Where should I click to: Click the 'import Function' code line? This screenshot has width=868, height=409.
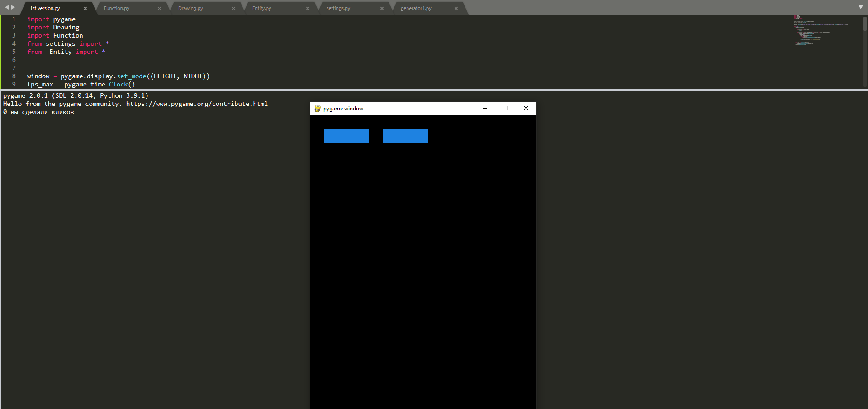pos(55,35)
